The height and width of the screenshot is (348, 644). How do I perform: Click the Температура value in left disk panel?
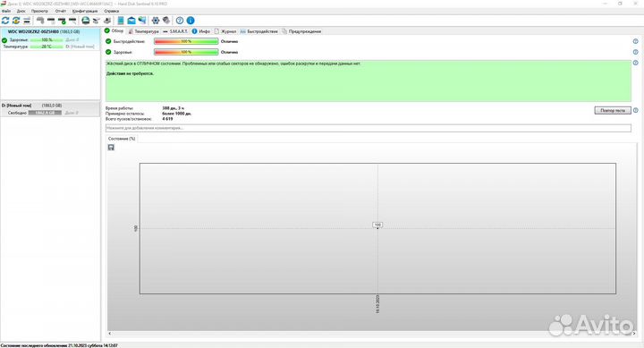tap(47, 47)
